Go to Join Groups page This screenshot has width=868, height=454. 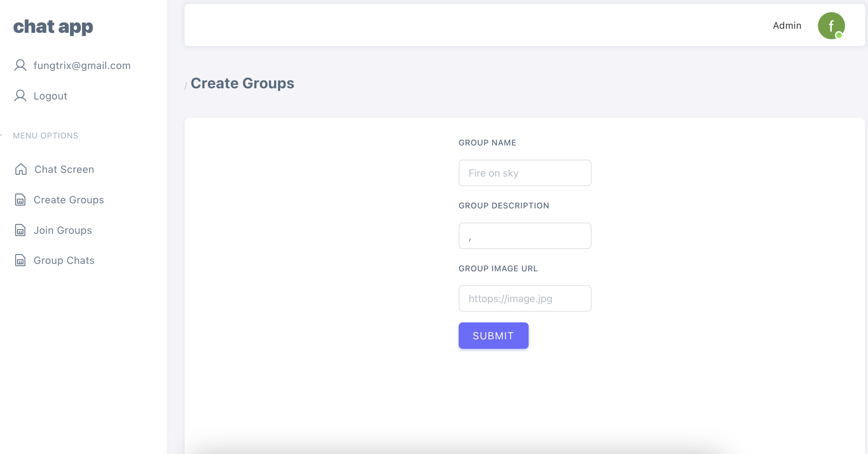click(x=63, y=230)
